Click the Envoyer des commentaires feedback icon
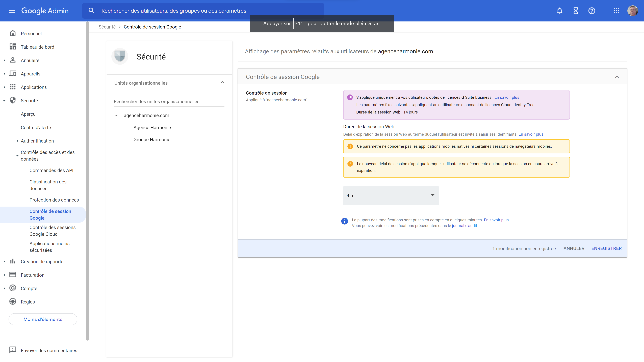This screenshot has width=644, height=362. [13, 350]
